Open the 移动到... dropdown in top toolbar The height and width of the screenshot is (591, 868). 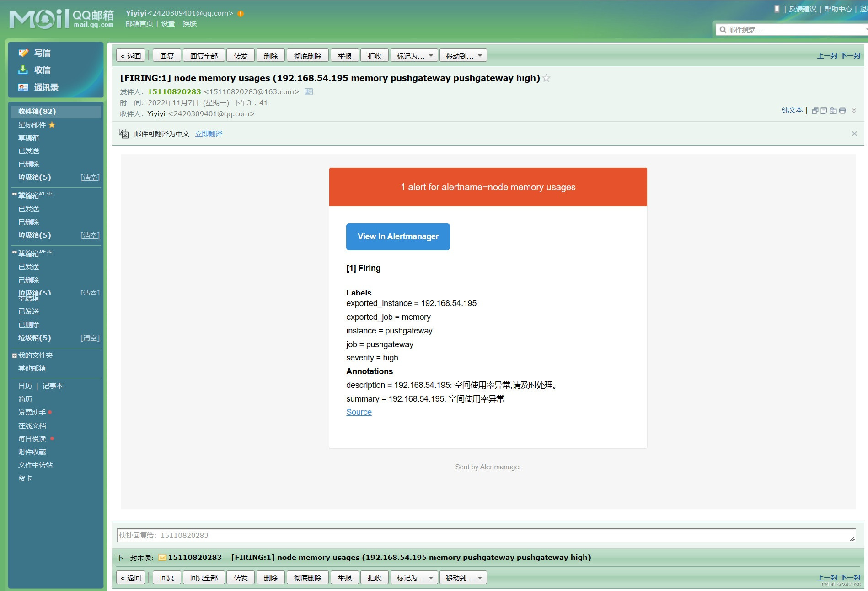tap(463, 56)
